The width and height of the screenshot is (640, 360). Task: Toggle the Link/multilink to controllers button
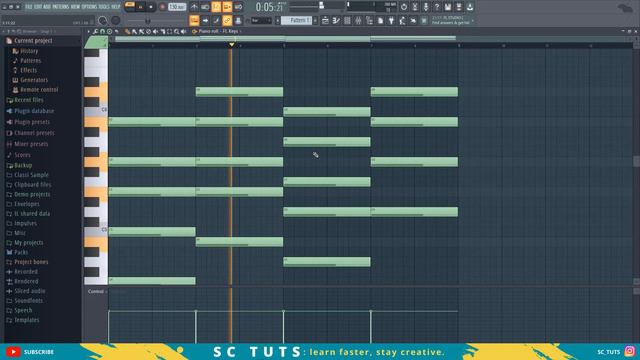pyautogui.click(x=227, y=20)
